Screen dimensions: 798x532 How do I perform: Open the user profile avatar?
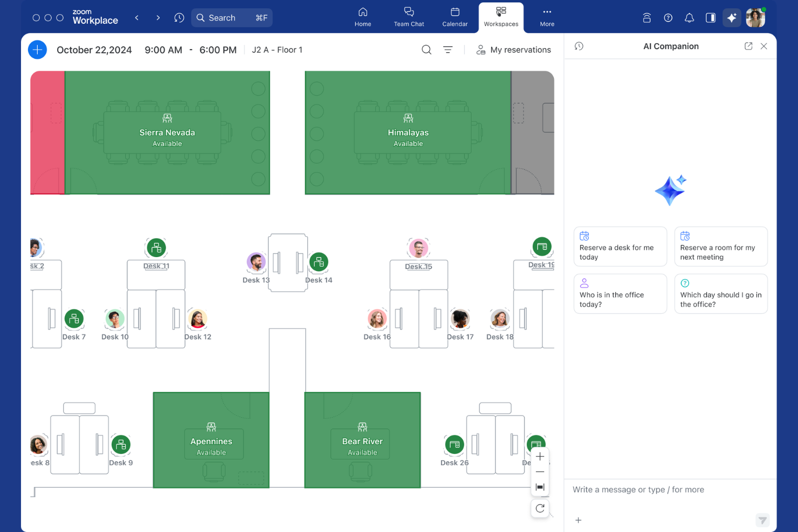pyautogui.click(x=755, y=18)
